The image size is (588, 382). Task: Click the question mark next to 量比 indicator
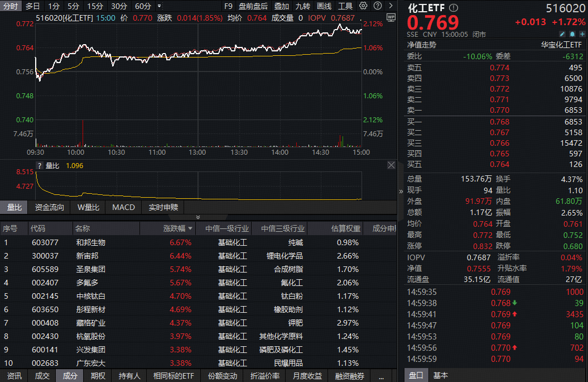[x=39, y=166]
